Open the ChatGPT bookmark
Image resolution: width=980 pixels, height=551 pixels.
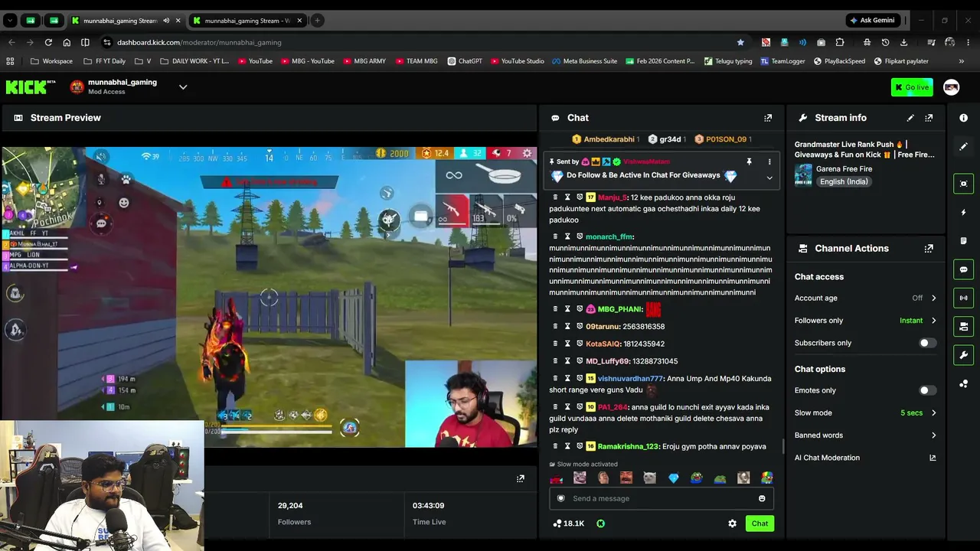(465, 61)
